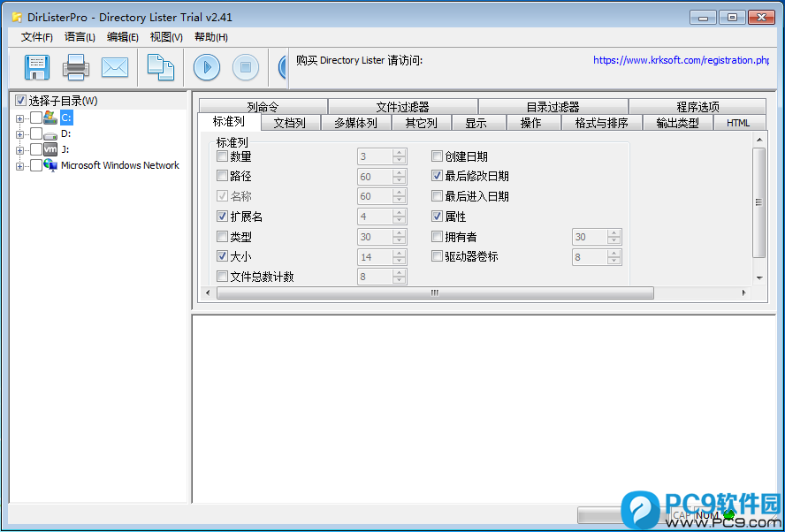Uncheck the 大小 column checkbox
Screen dimensions: 785x532
[222, 256]
